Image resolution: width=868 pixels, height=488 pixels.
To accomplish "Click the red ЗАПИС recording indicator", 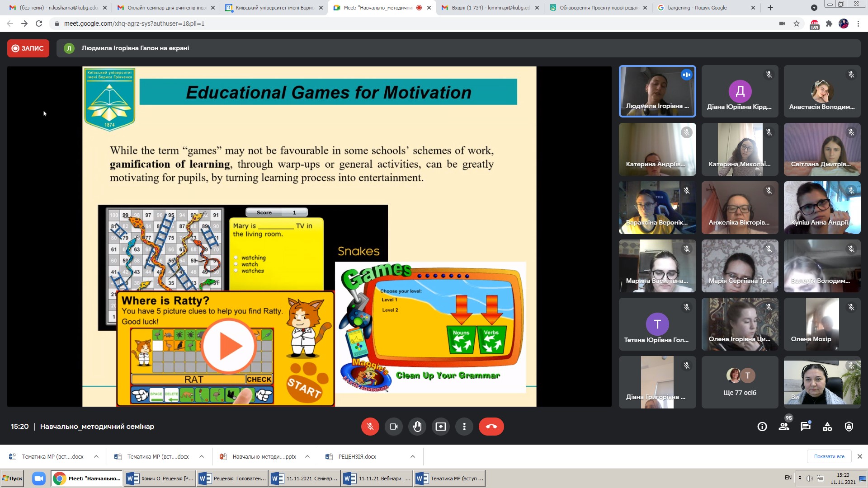I will [28, 48].
